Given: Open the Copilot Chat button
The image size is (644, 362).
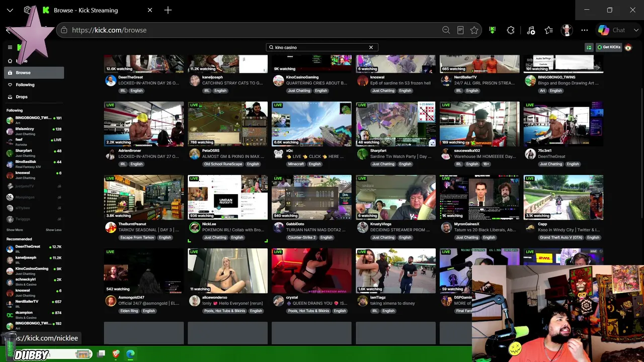Looking at the screenshot, I should coord(611,30).
